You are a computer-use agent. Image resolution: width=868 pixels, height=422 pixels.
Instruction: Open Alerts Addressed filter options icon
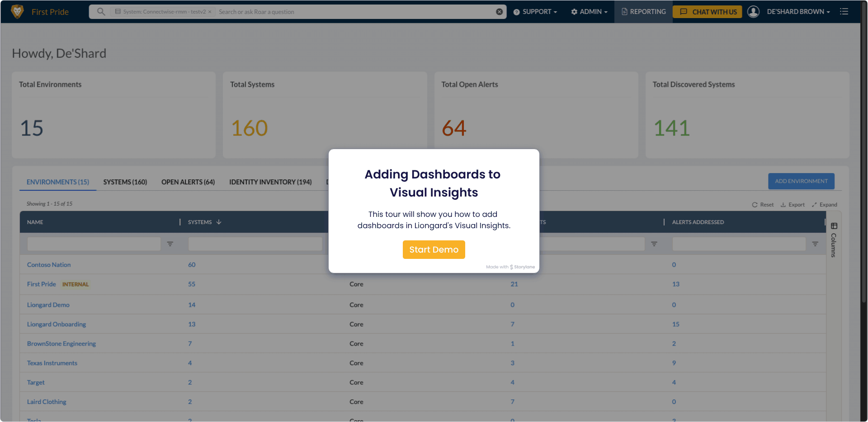coord(815,244)
